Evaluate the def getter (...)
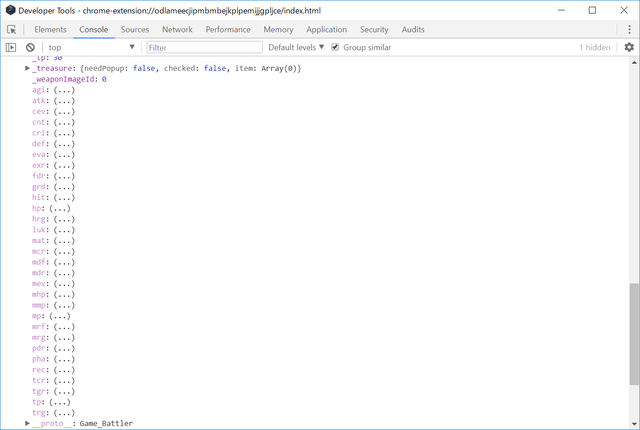 64,144
